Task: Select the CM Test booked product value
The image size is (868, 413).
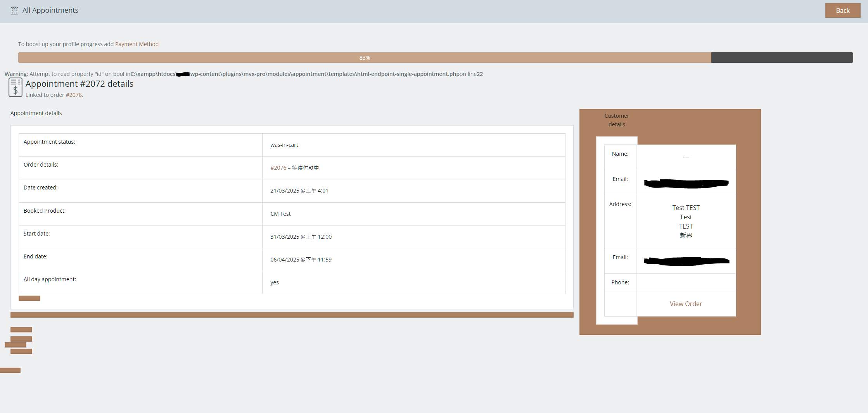Action: tap(280, 214)
